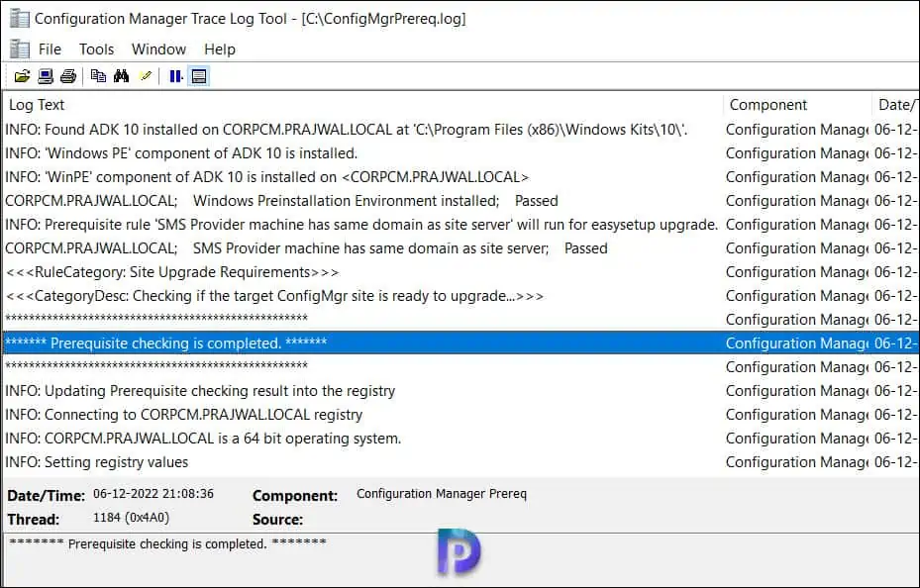Toggle the Pause button in toolbar
This screenshot has width=920, height=588.
pos(175,76)
